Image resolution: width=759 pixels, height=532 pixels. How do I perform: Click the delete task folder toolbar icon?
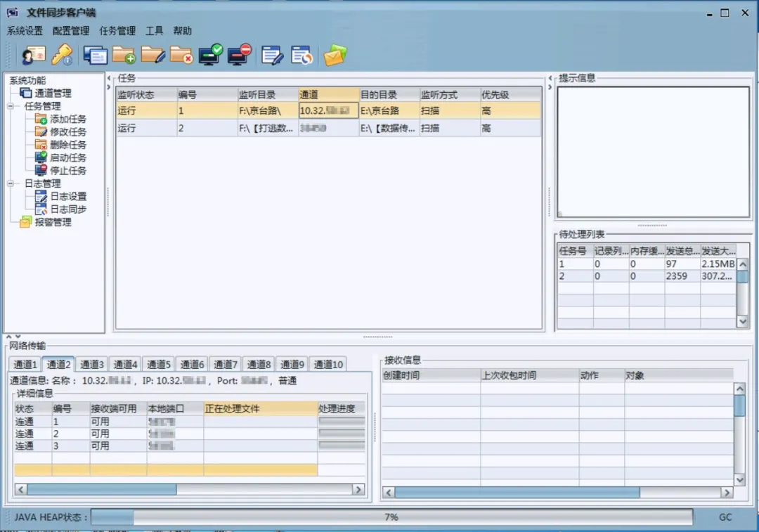coord(181,55)
